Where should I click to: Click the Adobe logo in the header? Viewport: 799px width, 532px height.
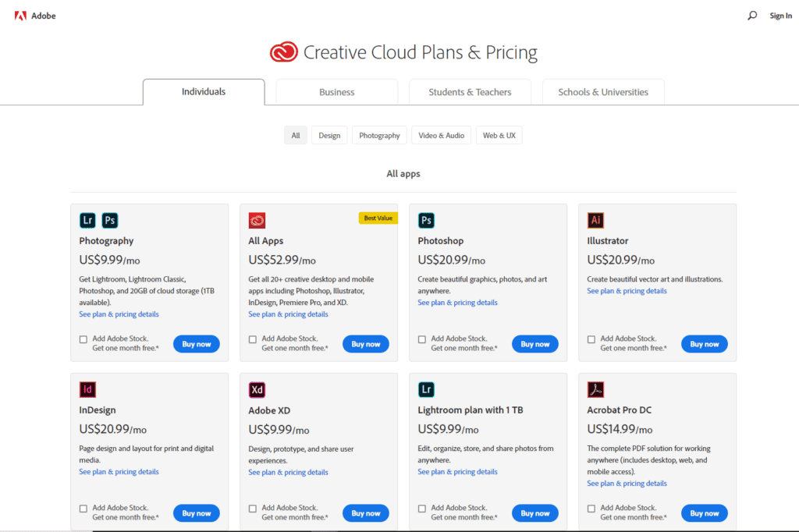click(35, 16)
